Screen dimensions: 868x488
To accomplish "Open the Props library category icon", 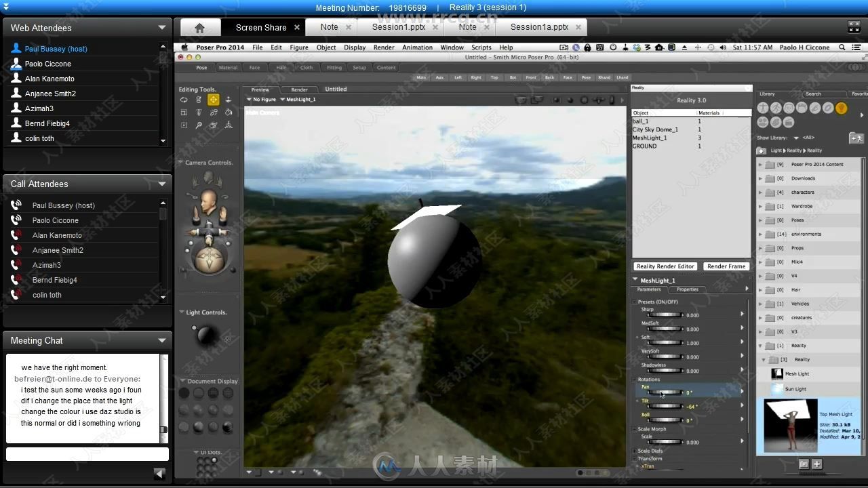I will [x=828, y=108].
